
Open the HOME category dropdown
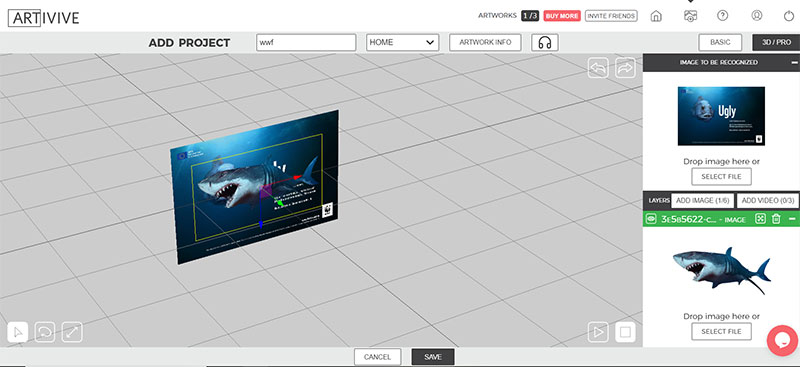point(403,42)
